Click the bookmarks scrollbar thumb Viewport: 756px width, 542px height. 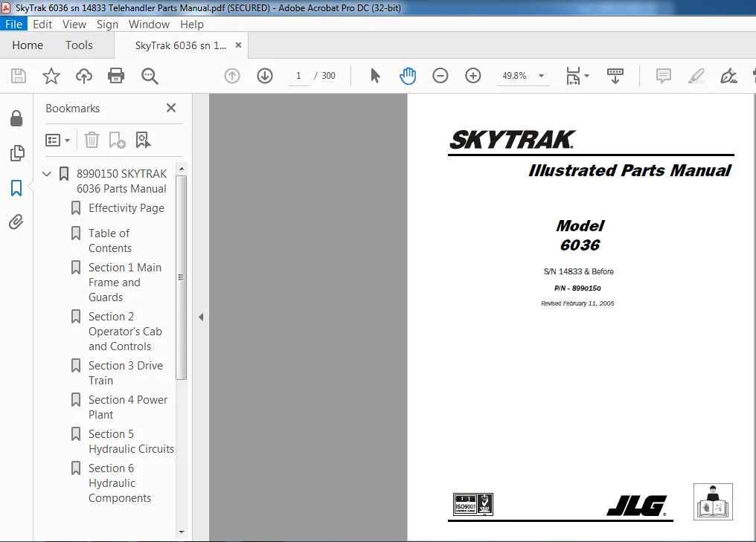[182, 277]
